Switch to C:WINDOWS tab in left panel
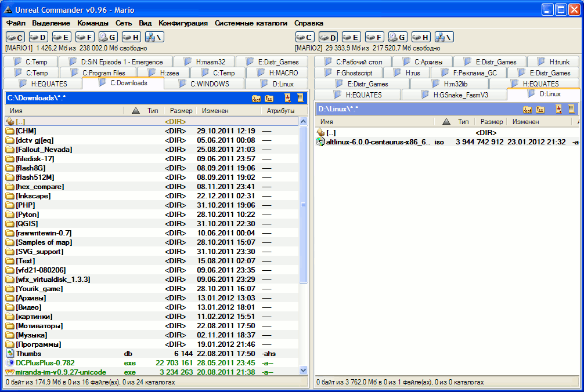This screenshot has height=392, width=584. coord(210,84)
